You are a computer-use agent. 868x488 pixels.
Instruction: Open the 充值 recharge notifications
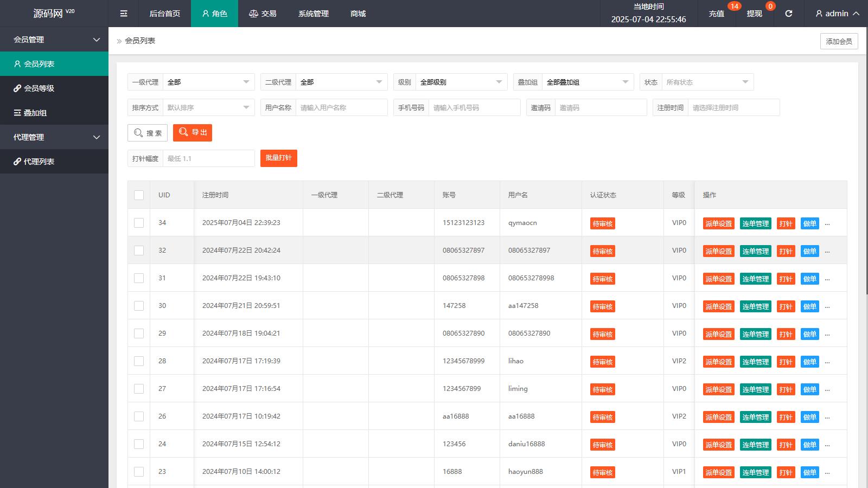716,14
